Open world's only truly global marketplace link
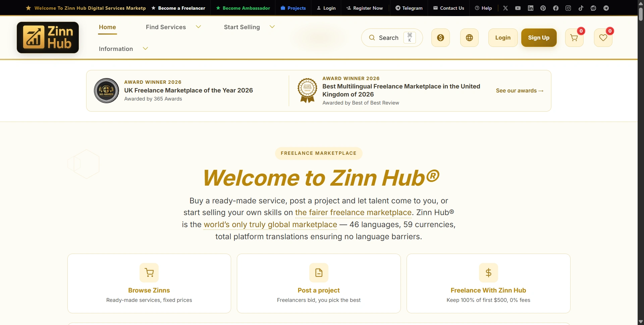644x325 pixels. [x=270, y=224]
